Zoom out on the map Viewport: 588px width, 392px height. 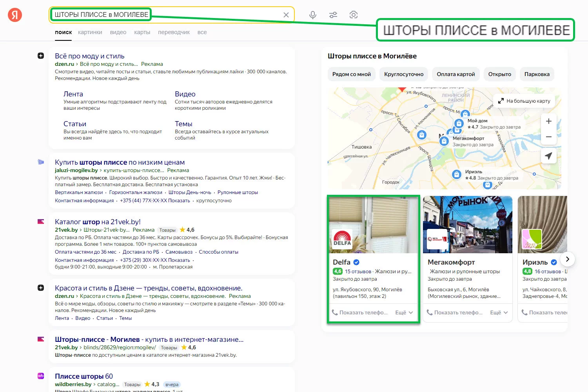pyautogui.click(x=549, y=137)
